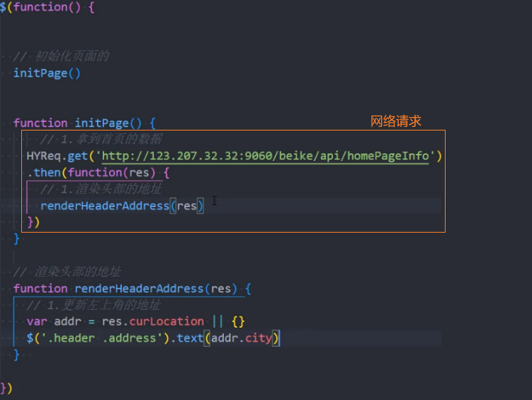Place cursor on HYReq object name
532x400 pixels.
point(43,155)
